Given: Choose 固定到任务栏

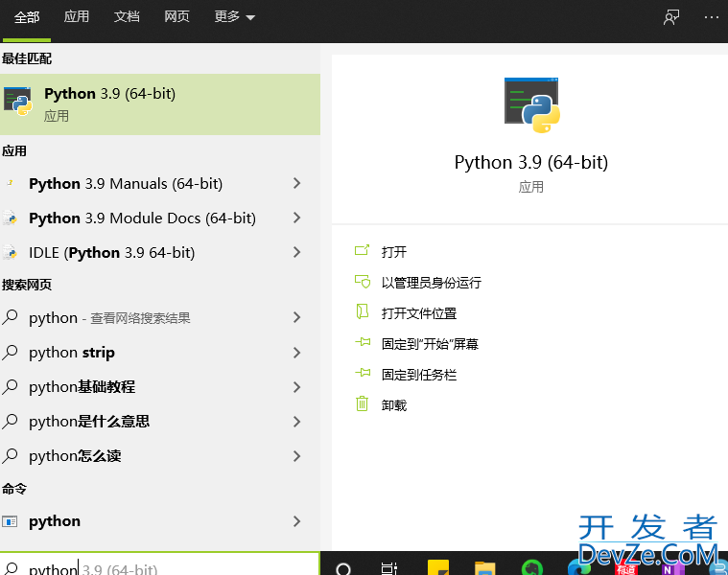Looking at the screenshot, I should (x=419, y=375).
